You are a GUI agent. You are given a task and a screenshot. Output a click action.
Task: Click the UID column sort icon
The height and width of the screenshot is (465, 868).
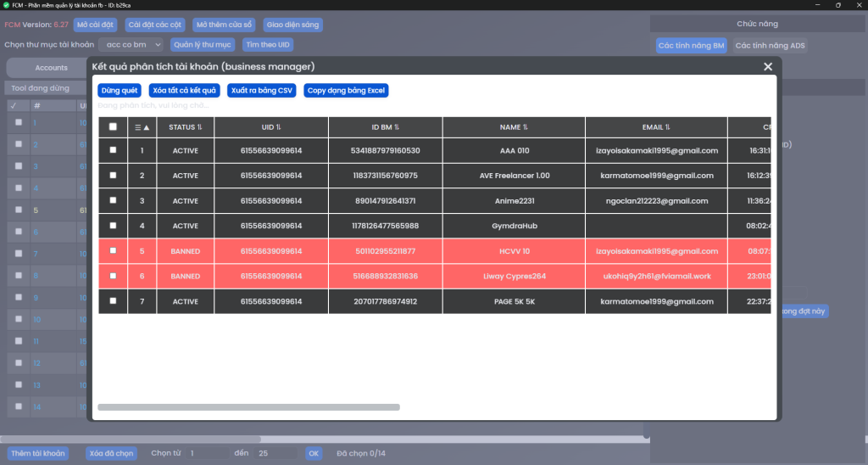point(279,127)
